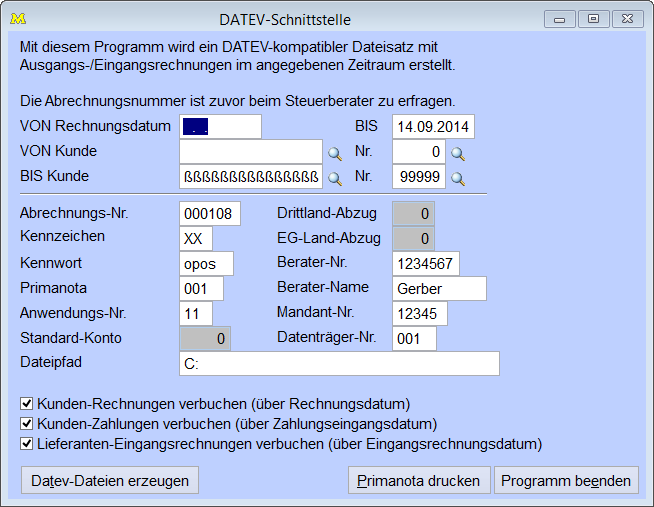This screenshot has width=654, height=507.
Task: Edit the Datenträger-Nr. field 001
Action: point(414,339)
